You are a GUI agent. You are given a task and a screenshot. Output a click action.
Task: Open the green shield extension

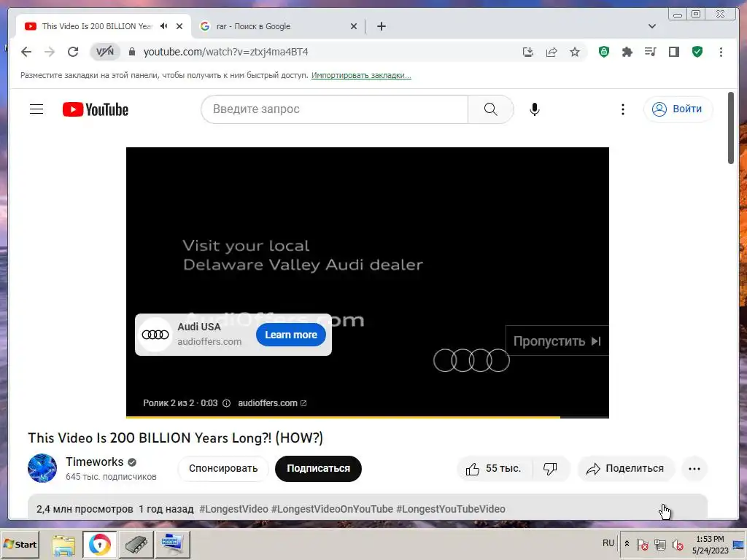(x=603, y=52)
